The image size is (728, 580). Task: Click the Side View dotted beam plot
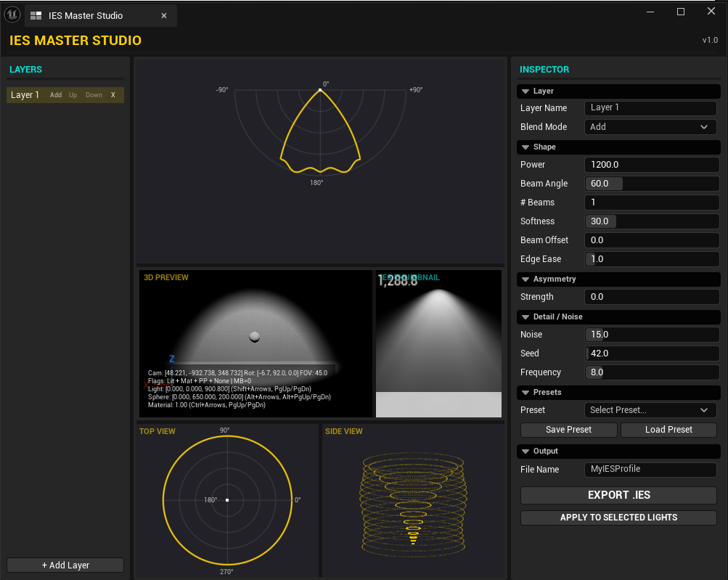pos(413,505)
